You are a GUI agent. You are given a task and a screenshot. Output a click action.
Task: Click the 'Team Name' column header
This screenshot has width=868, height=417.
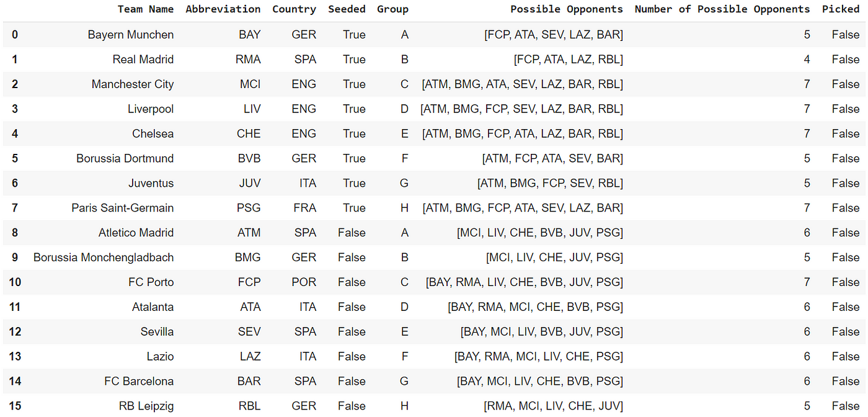(x=146, y=9)
